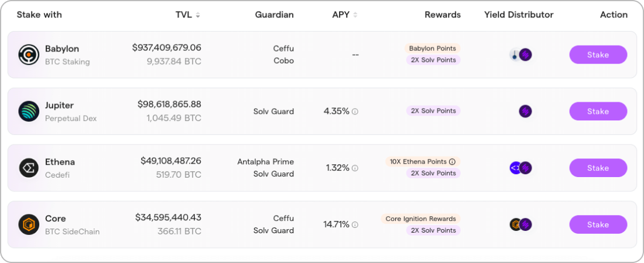Screen dimensions: 644x263
Task: Click the Stake button for Core
Action: [x=598, y=224]
